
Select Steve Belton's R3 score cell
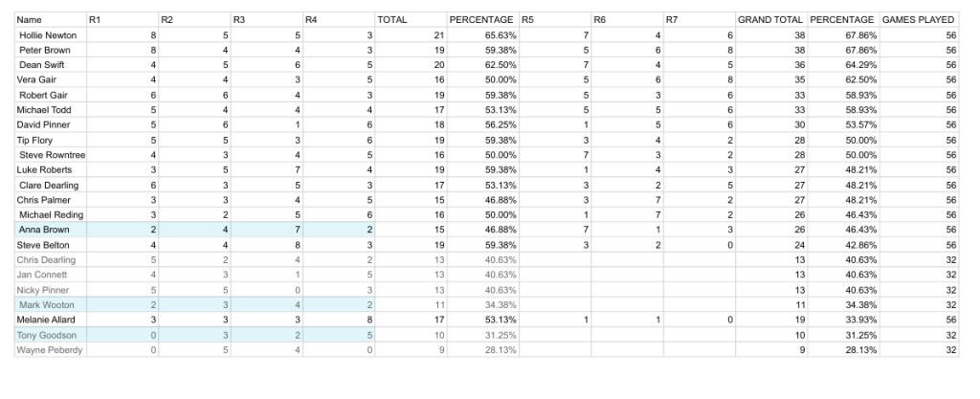(265, 244)
